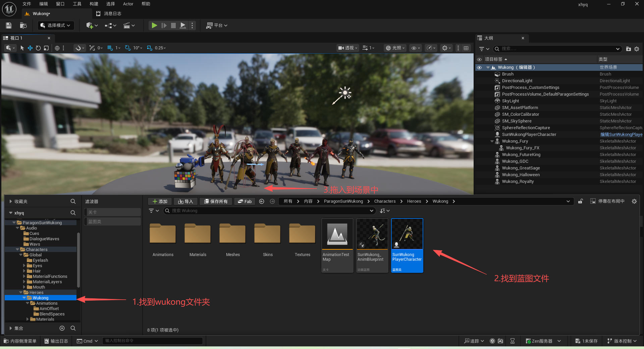
Task: Open the Blueprints toolbar menu icon
Action: (110, 26)
